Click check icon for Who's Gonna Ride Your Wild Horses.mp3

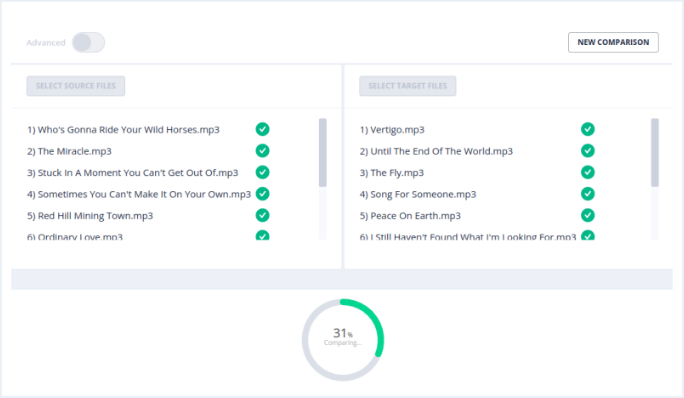[262, 129]
